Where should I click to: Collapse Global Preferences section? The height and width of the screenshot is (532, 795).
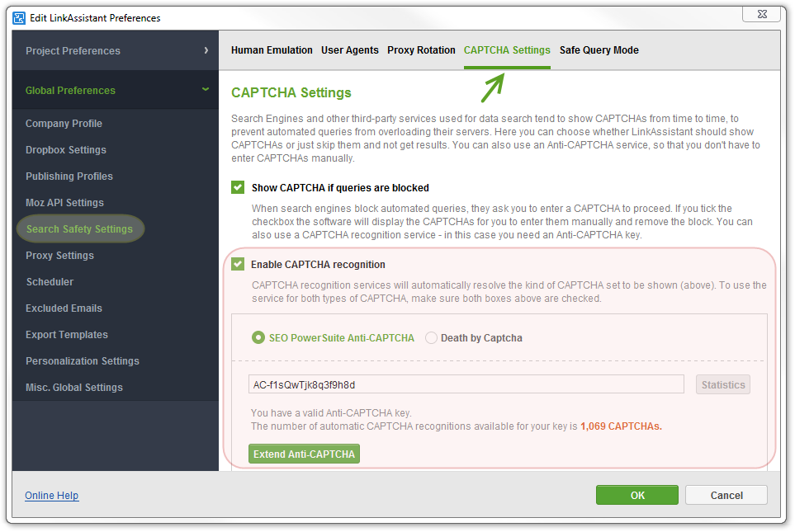[x=116, y=90]
